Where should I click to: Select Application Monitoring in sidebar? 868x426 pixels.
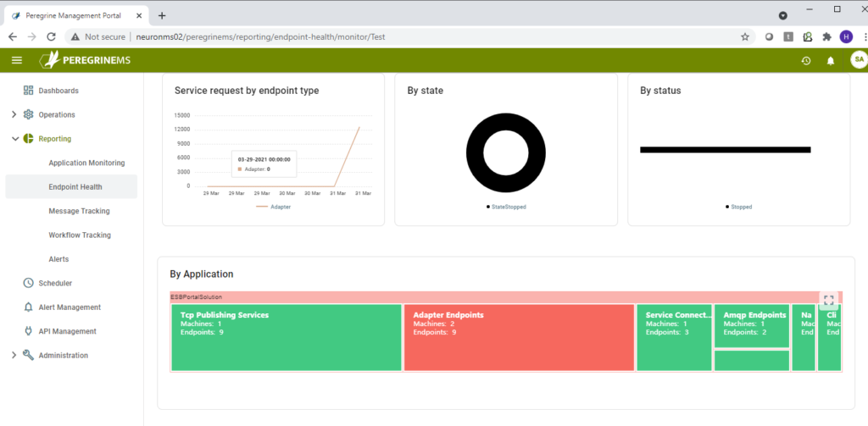click(x=86, y=163)
